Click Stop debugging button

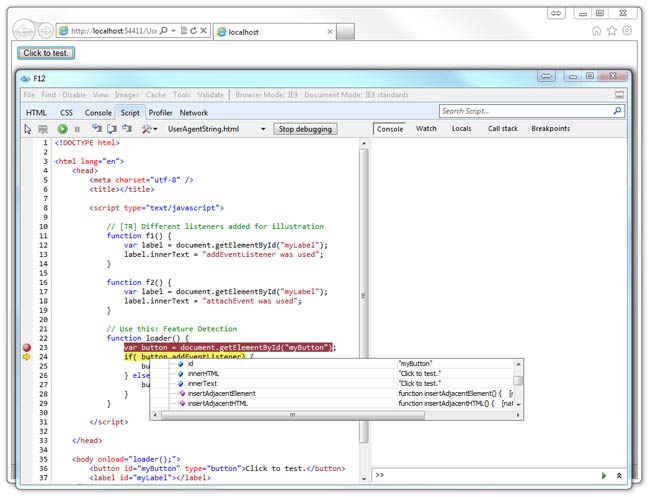pos(305,129)
